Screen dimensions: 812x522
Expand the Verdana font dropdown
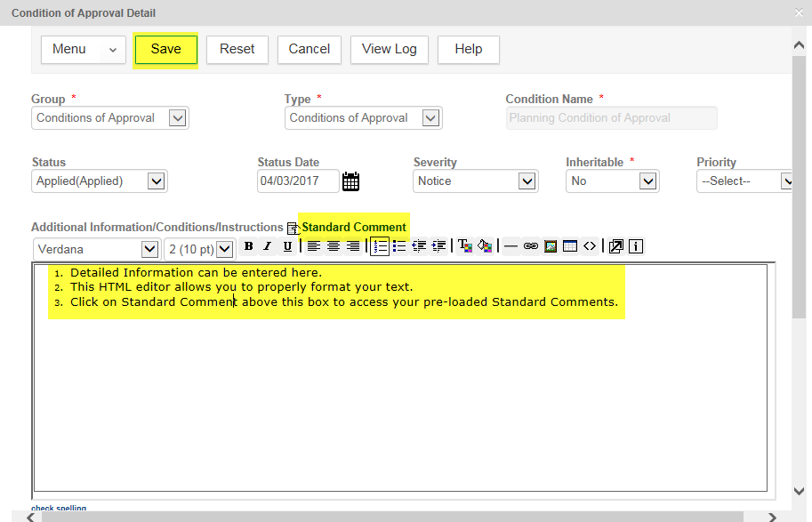tap(149, 250)
